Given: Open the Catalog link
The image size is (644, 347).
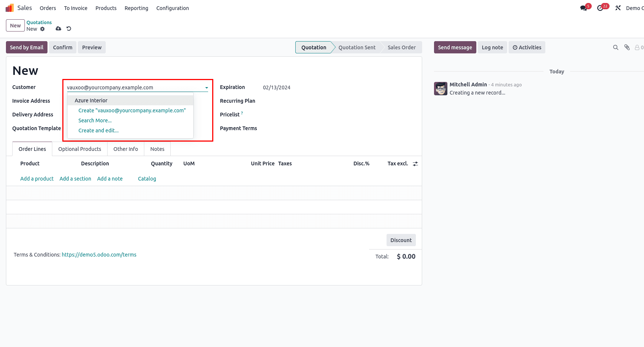Looking at the screenshot, I should point(147,179).
